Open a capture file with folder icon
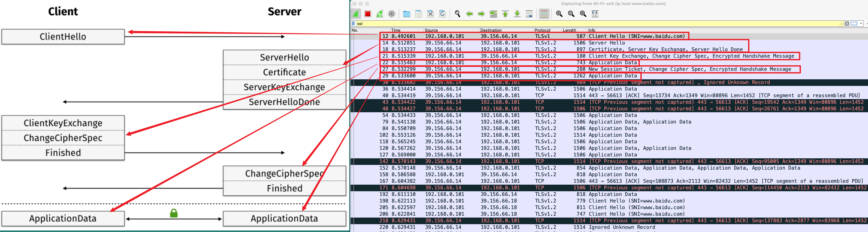Viewport: 868px width, 232px height. pyautogui.click(x=407, y=14)
